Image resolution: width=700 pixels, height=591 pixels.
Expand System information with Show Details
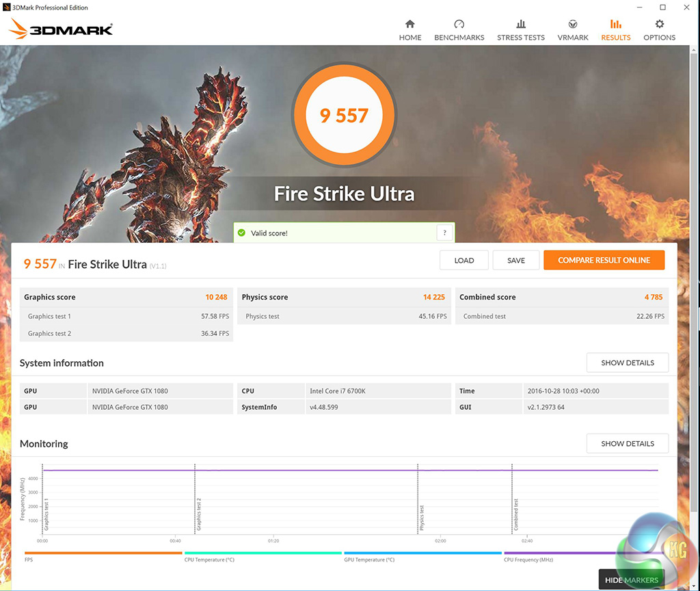(627, 363)
